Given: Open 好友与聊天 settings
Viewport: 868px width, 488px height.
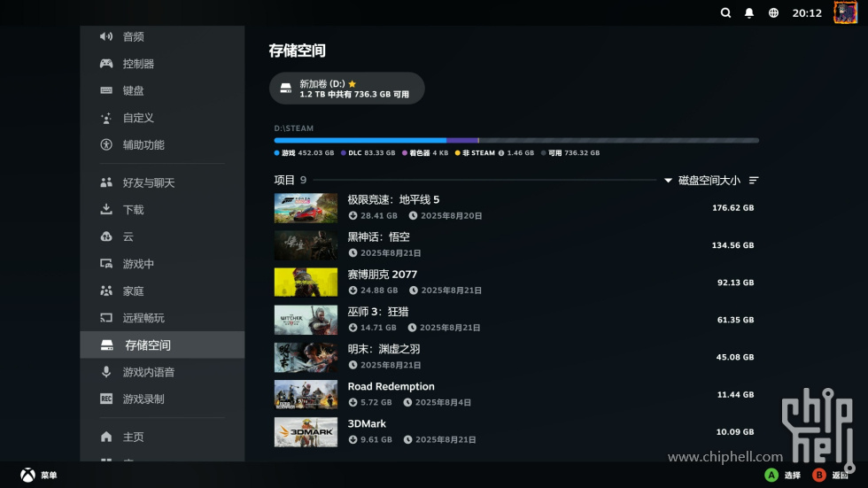Looking at the screenshot, I should 162,182.
